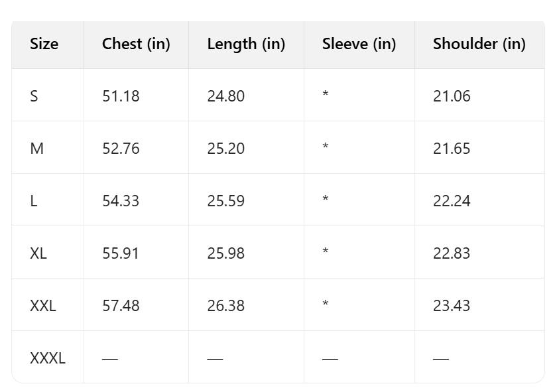Select the L size row label

point(34,201)
